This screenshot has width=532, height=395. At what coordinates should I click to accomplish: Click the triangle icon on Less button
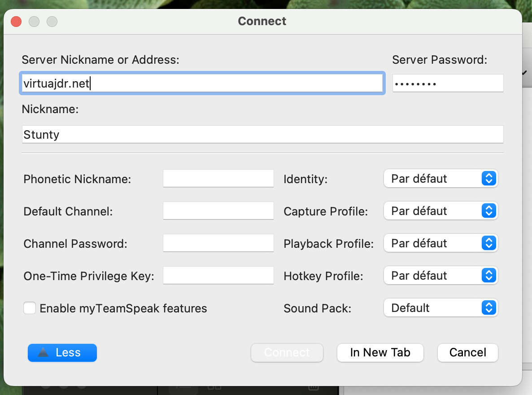(43, 353)
